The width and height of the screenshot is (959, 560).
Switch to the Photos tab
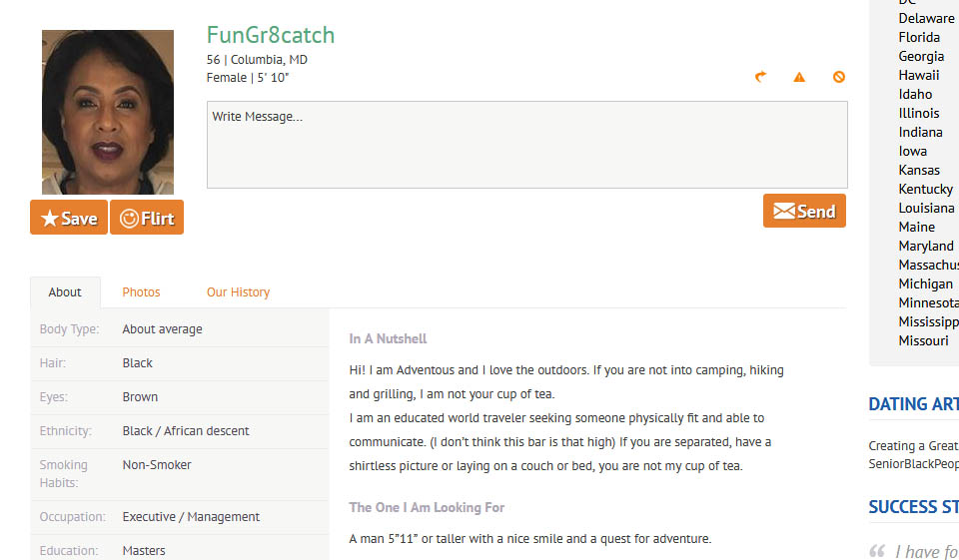click(141, 292)
